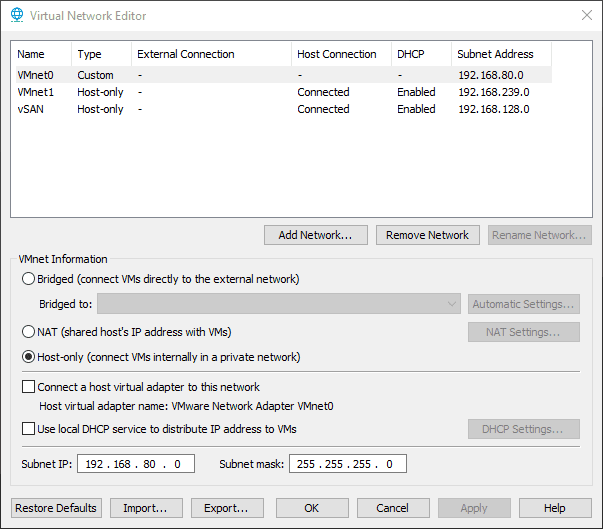The image size is (603, 529).
Task: Close the Virtual Network Editor dialog
Action: [x=585, y=16]
